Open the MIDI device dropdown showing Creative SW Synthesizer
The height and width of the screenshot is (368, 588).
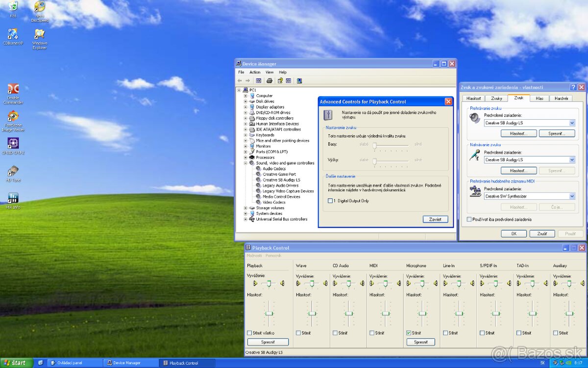572,196
